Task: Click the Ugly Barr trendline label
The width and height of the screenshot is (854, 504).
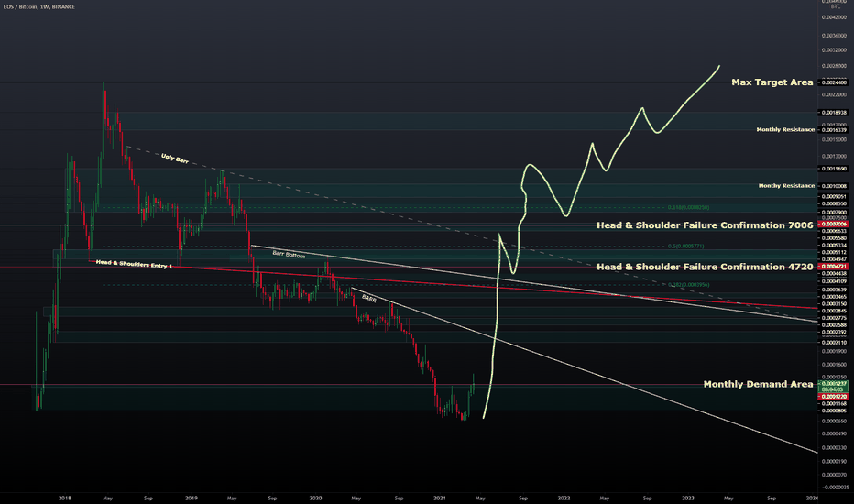Action: click(x=175, y=158)
